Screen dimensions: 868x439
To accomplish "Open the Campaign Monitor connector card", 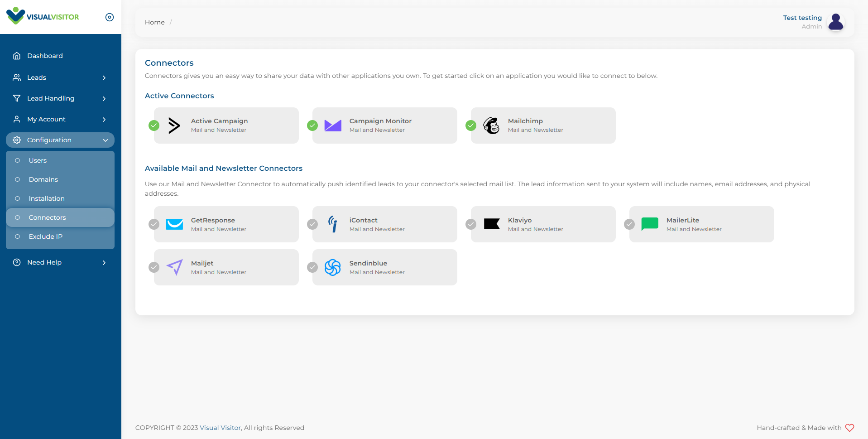I will 385,125.
